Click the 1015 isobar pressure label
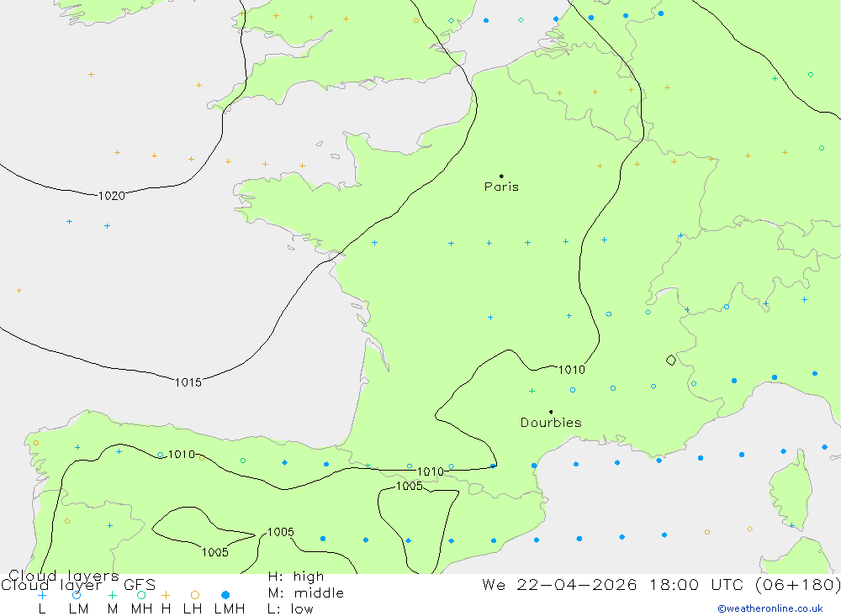The image size is (841, 616). click(x=188, y=382)
